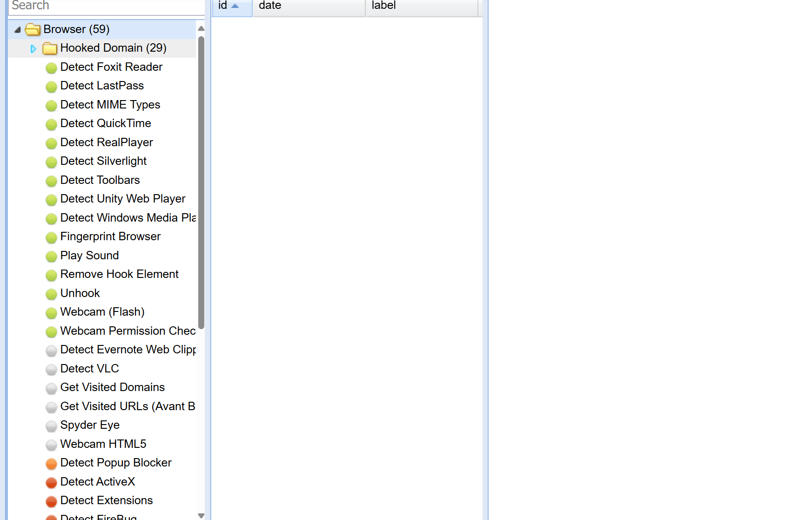Screen dimensions: 812x520
Task: Select the Detect Foxit Reader module
Action: click(111, 67)
